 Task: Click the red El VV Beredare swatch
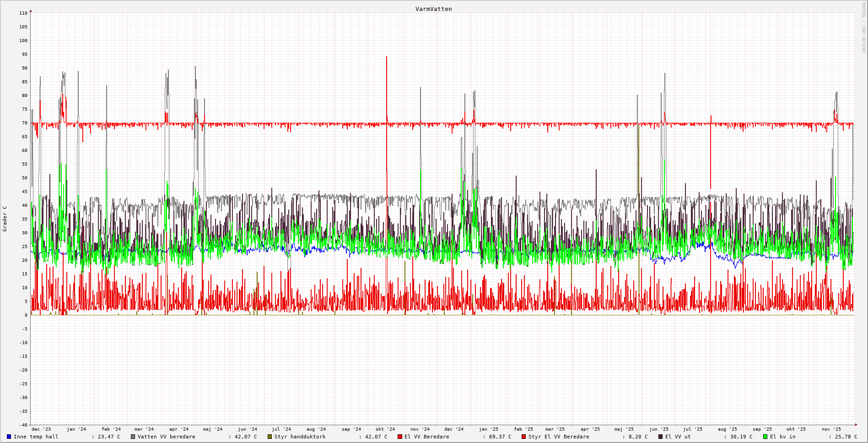tap(400, 437)
